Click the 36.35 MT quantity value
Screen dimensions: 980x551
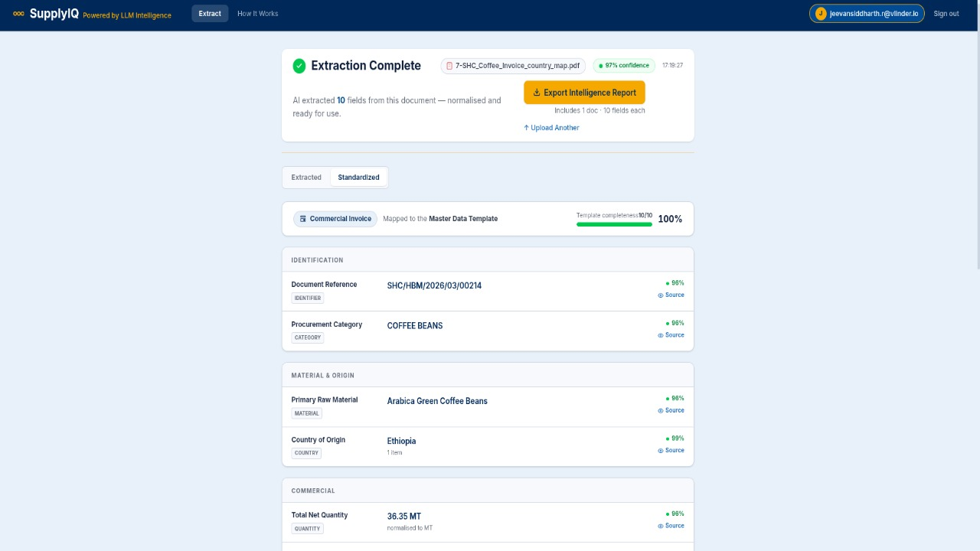[404, 517]
